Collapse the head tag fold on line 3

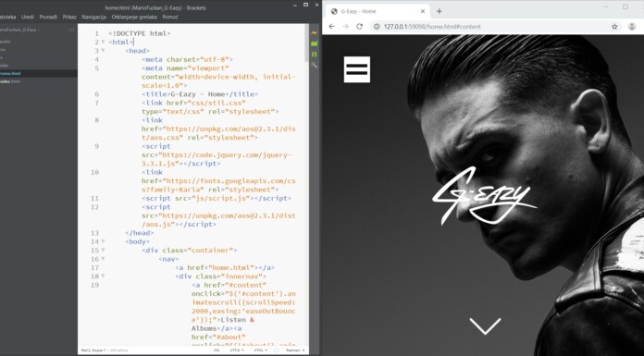pos(103,51)
